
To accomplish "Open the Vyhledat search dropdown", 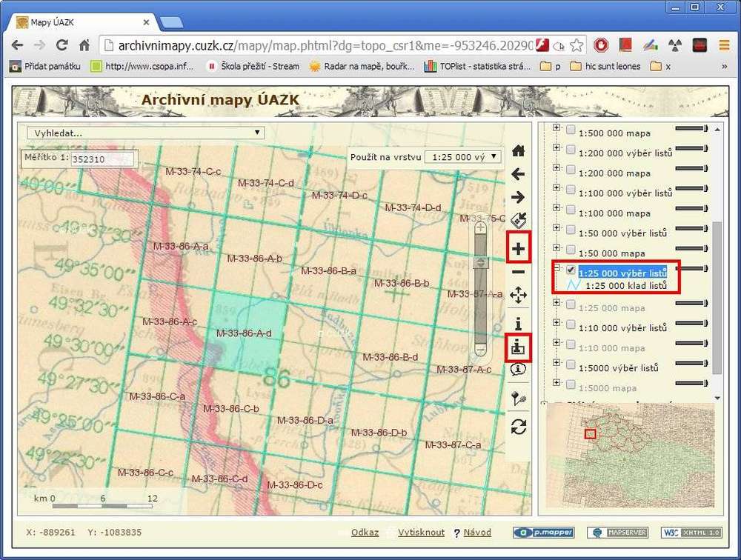I will tap(145, 133).
